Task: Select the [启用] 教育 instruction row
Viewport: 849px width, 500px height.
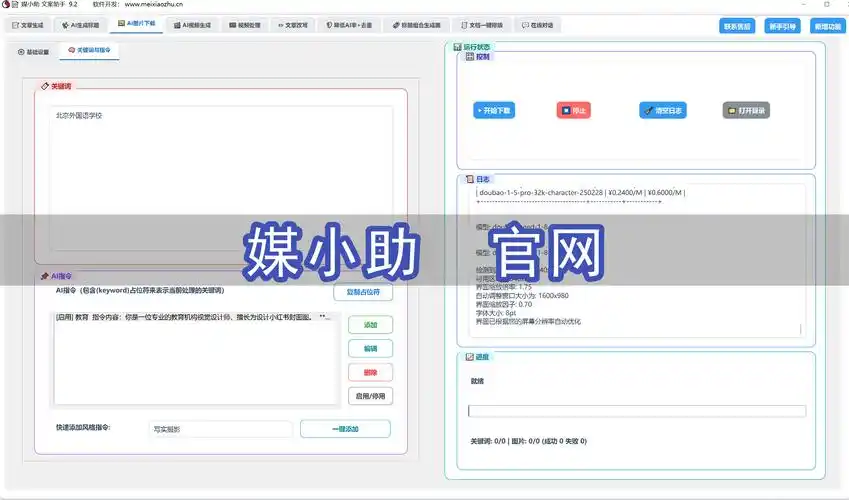Action: 195,317
